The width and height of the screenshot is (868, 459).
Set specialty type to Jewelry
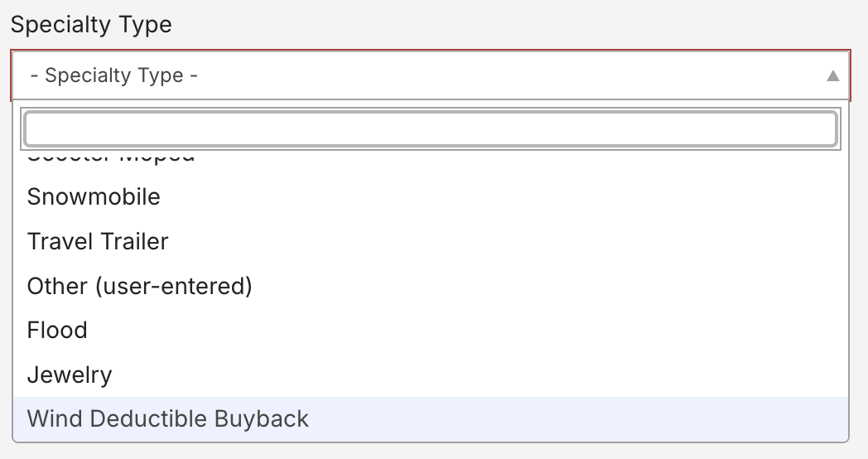(x=70, y=375)
